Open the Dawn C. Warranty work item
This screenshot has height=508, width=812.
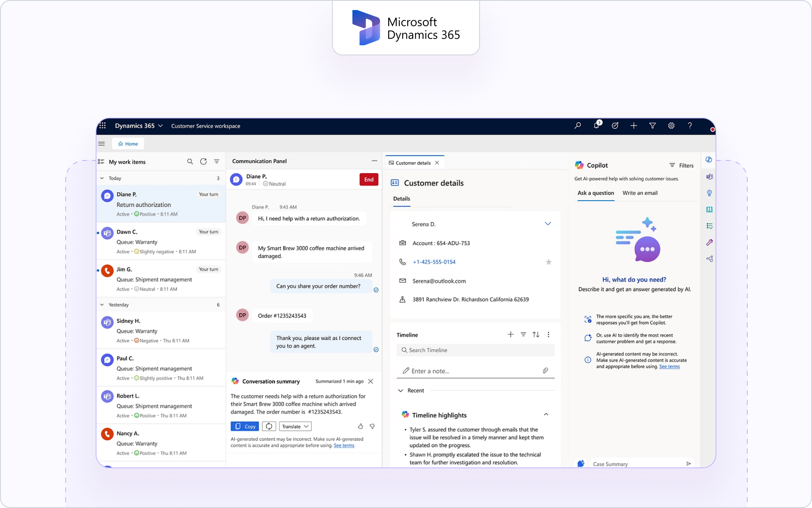[161, 241]
